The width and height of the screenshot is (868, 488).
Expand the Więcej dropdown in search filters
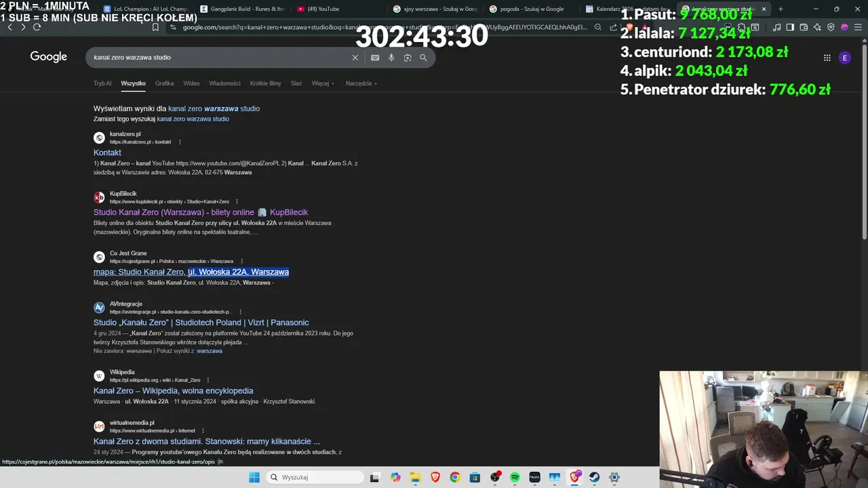click(323, 83)
